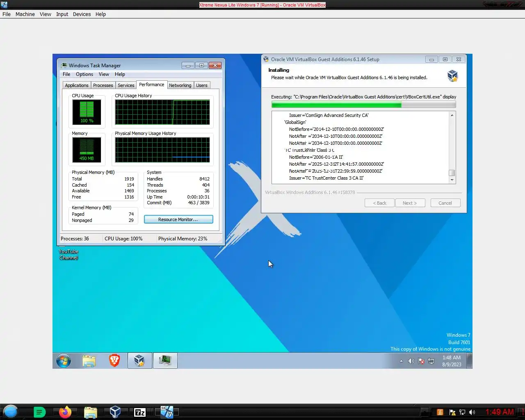
Task: Open VirtualBox File menu
Action: (7, 14)
